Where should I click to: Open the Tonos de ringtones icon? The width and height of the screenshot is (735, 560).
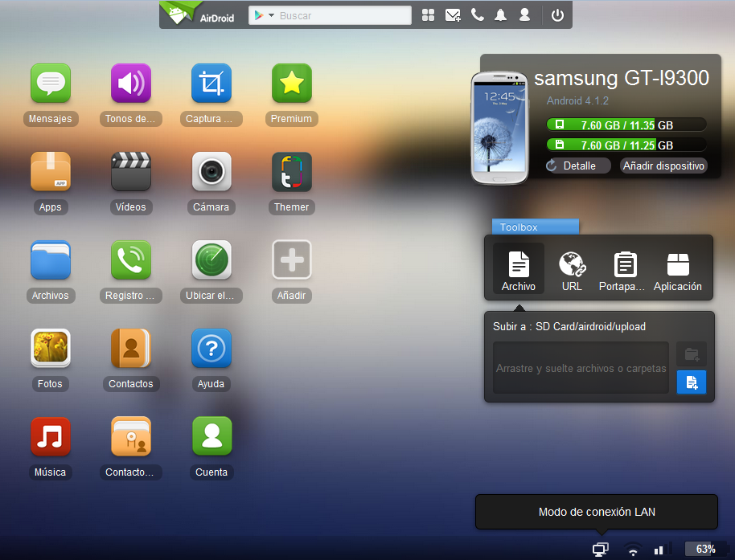[x=131, y=84]
